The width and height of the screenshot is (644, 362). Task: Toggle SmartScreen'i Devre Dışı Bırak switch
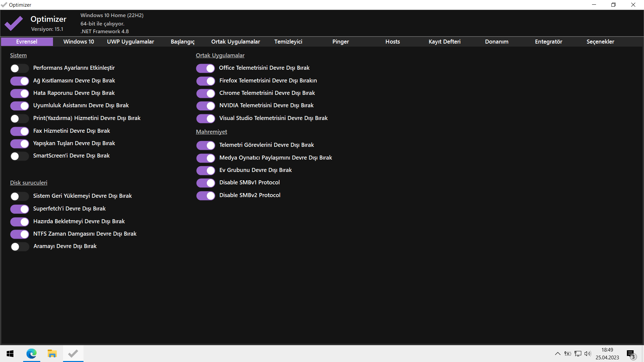pyautogui.click(x=19, y=156)
